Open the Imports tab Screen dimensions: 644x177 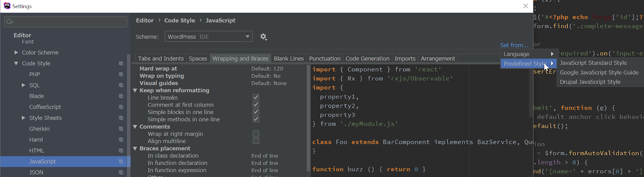click(405, 58)
